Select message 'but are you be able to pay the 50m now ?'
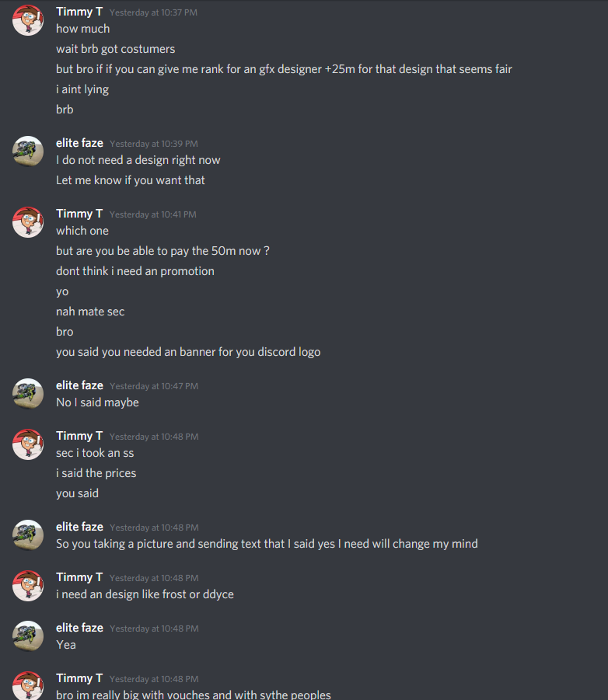 click(162, 251)
